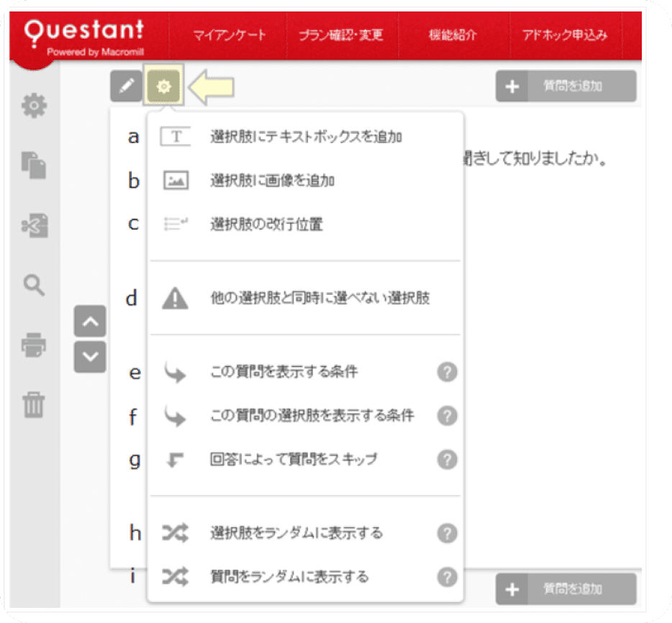Enable 質問をランダムに表示する
The height and width of the screenshot is (623, 672).
[x=291, y=576]
